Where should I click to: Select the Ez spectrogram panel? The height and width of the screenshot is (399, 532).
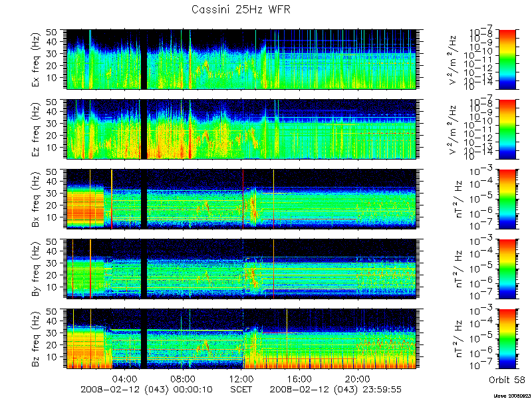coord(241,129)
